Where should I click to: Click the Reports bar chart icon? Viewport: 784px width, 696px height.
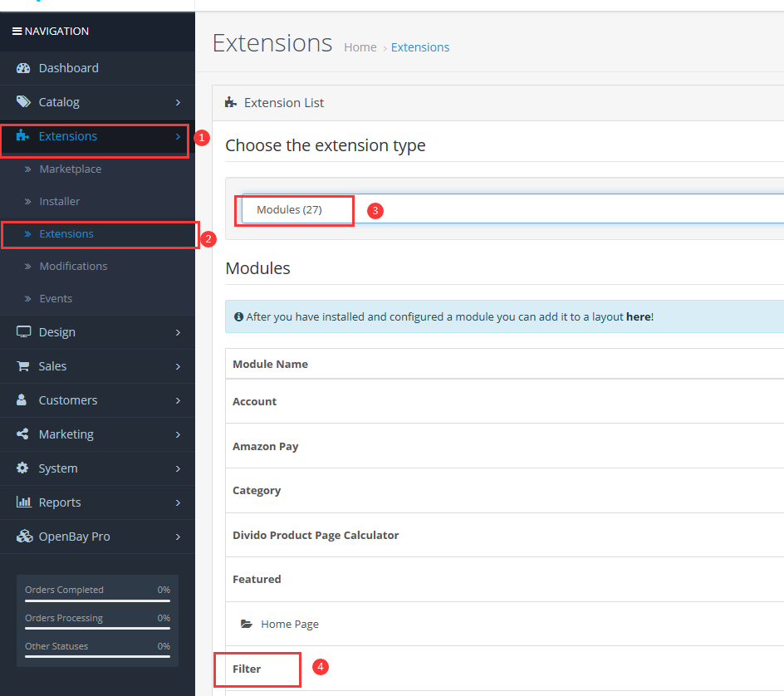[24, 502]
